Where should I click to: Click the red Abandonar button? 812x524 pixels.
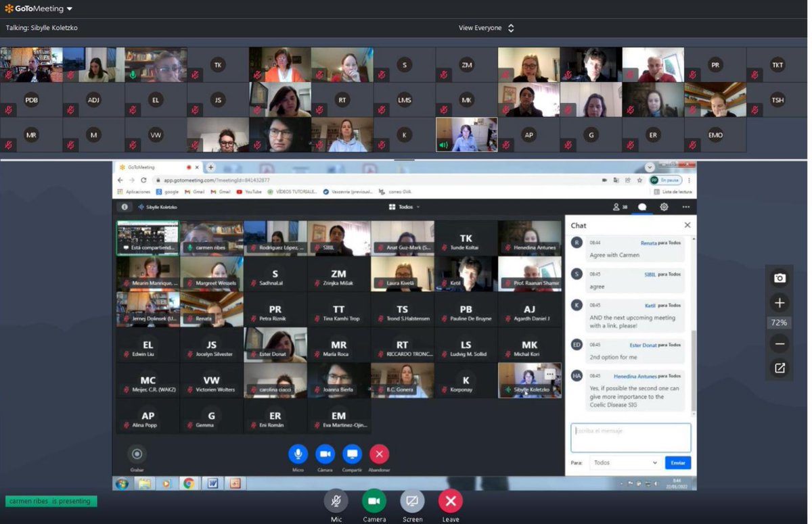[379, 454]
